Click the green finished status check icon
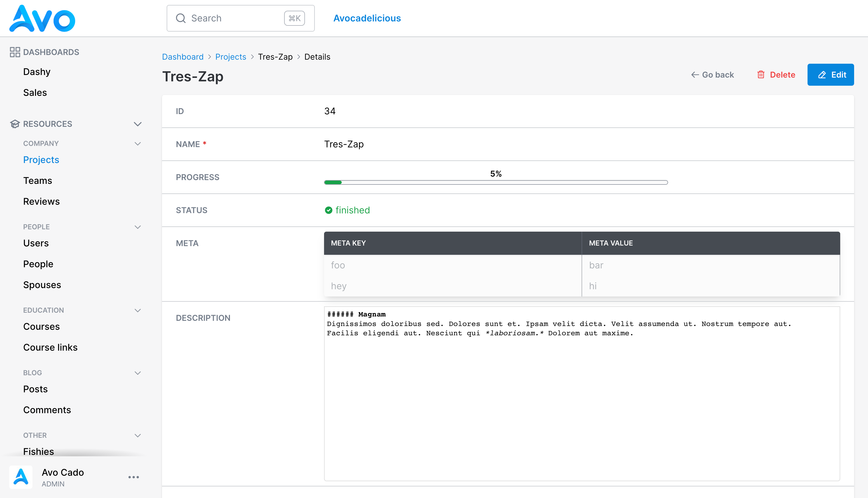This screenshot has width=868, height=498. click(x=328, y=210)
